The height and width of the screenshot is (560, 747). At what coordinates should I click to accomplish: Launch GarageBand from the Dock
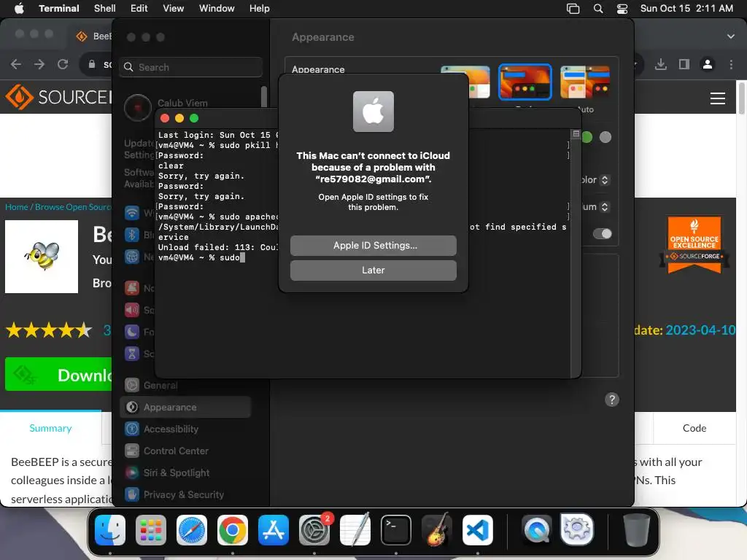437,530
